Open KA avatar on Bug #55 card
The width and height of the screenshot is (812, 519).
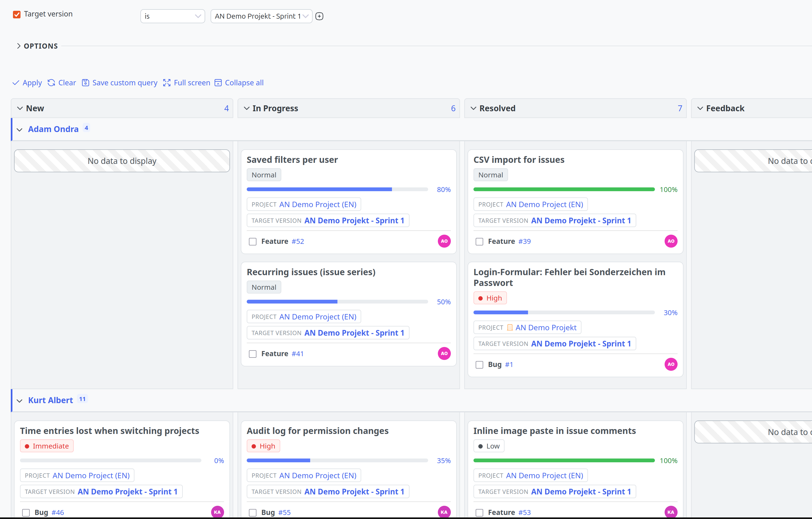pyautogui.click(x=444, y=512)
